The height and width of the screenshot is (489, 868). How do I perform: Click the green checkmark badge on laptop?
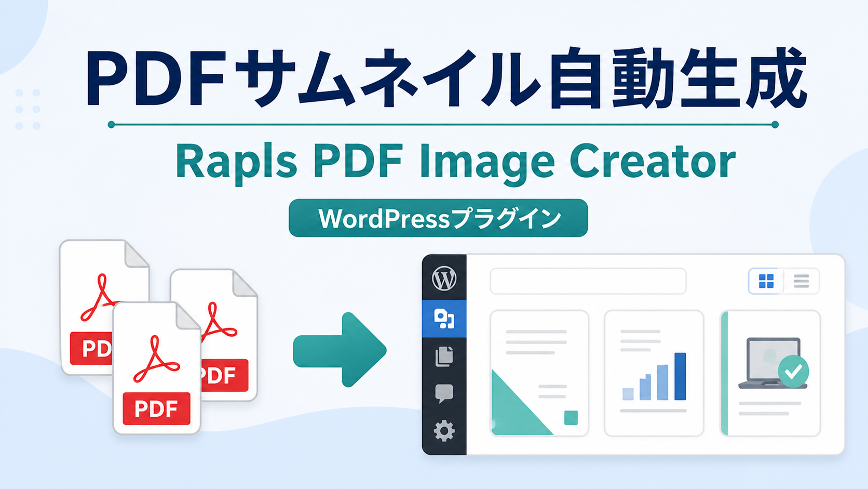[793, 371]
